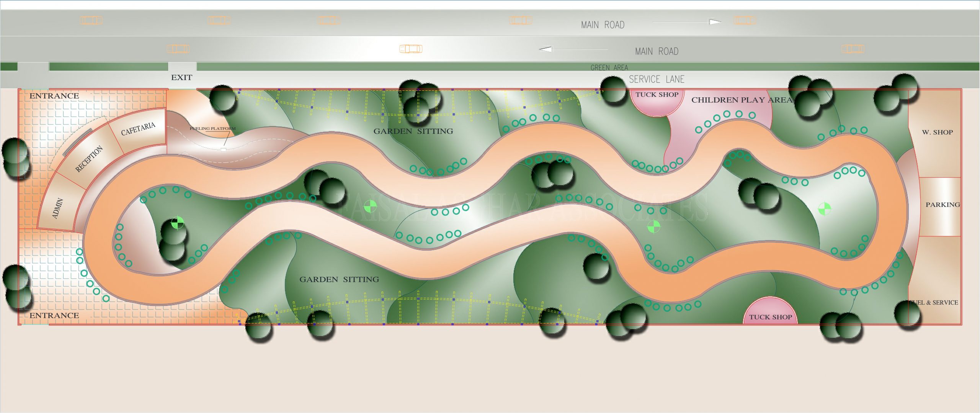The height and width of the screenshot is (413, 980).
Task: Click the right-pointing arrow on upper Main Road
Action: pyautogui.click(x=714, y=22)
